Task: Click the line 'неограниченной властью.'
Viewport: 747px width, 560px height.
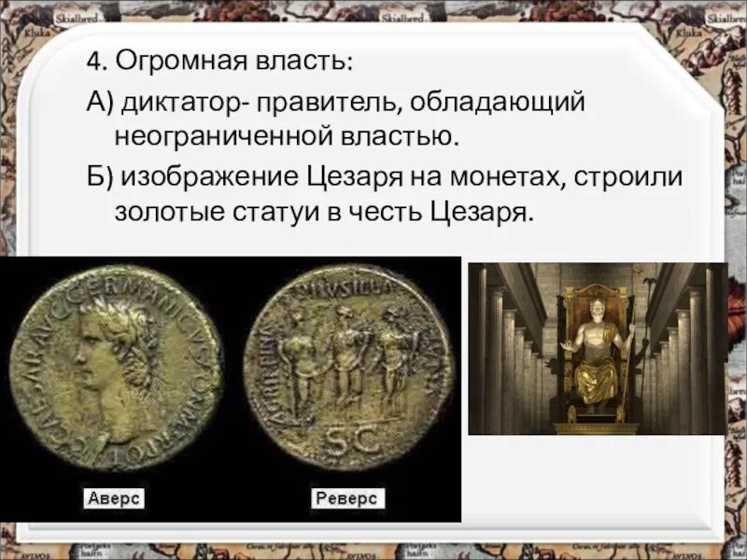Action: (287, 136)
